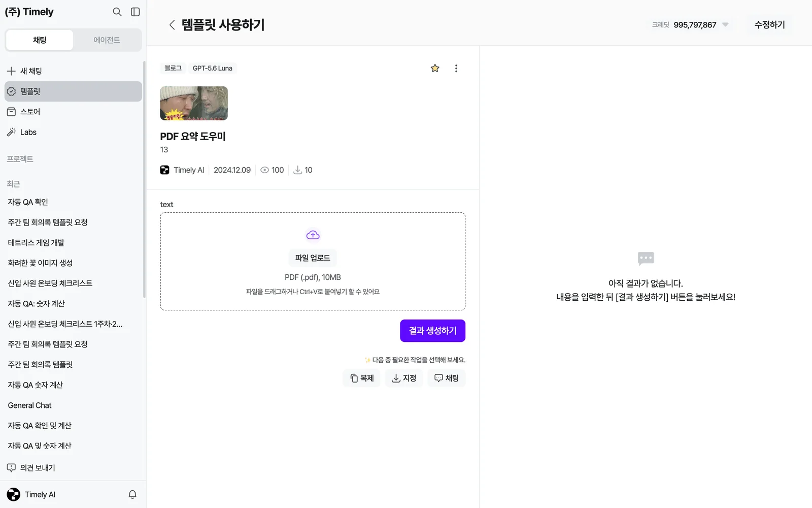Click the 결과 생성하기 button

pos(432,331)
